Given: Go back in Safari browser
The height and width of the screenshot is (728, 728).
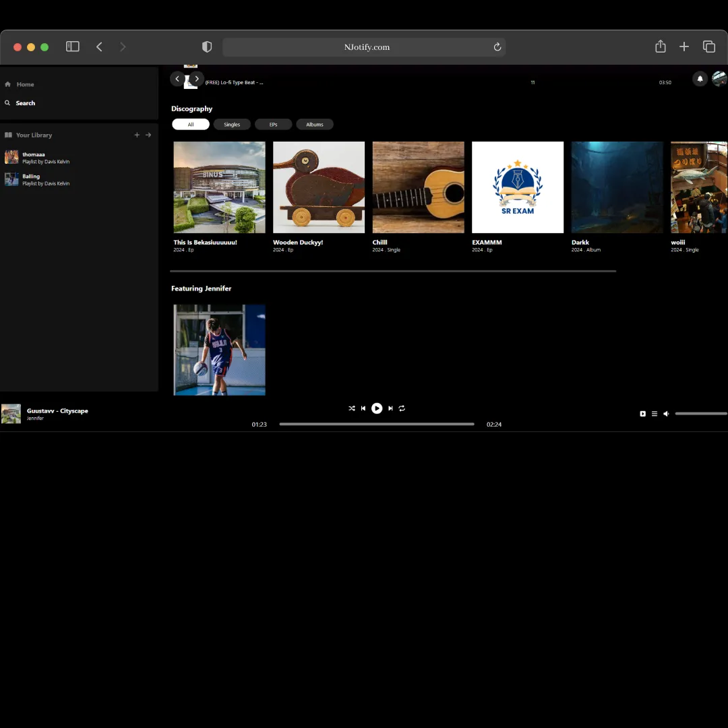Looking at the screenshot, I should 99,47.
